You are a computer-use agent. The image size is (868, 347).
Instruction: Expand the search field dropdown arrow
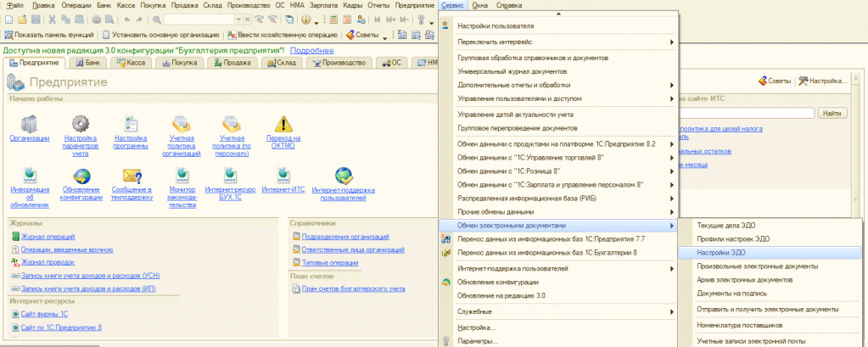pyautogui.click(x=238, y=20)
